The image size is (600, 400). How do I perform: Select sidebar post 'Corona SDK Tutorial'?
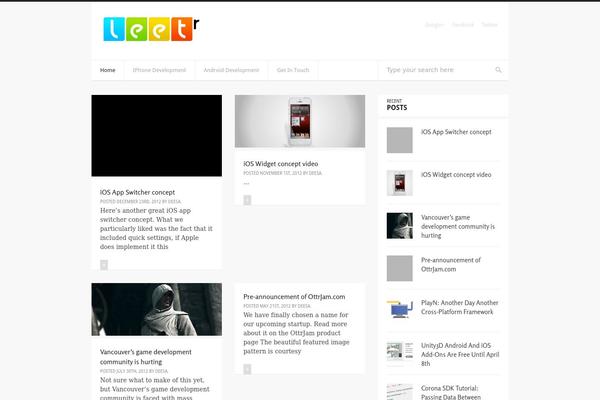(x=451, y=392)
